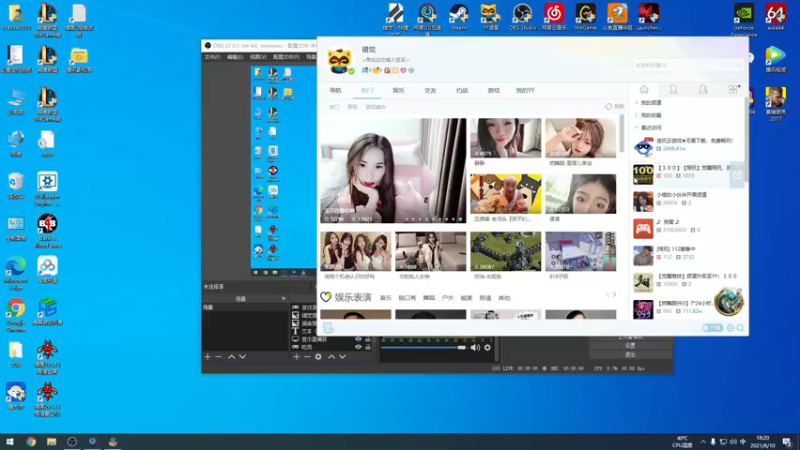
Task: Move scene down in OBS scenes panel
Action: [x=242, y=357]
